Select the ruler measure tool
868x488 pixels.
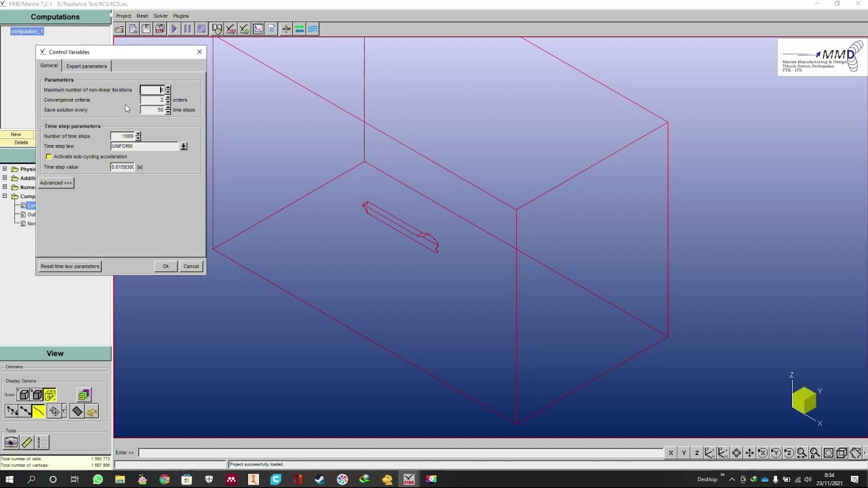[x=27, y=443]
